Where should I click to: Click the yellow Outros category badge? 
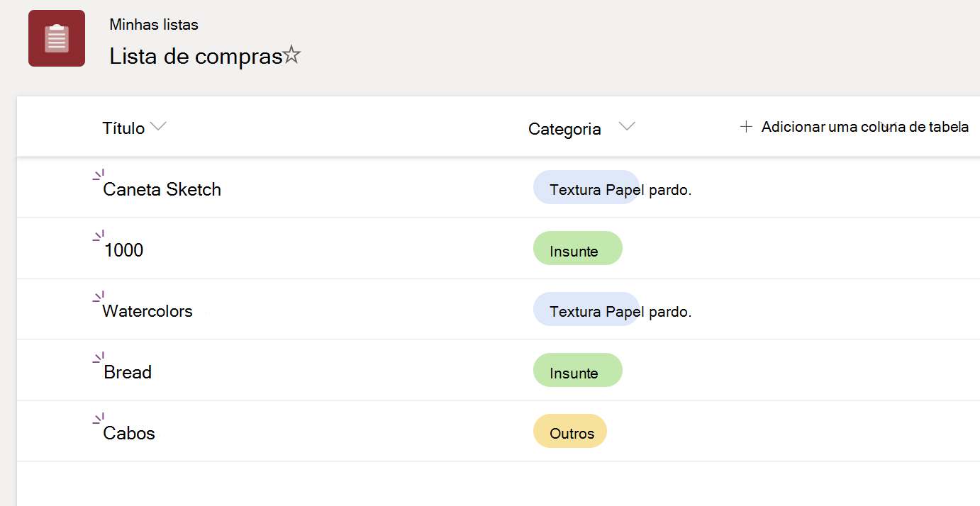click(x=569, y=431)
